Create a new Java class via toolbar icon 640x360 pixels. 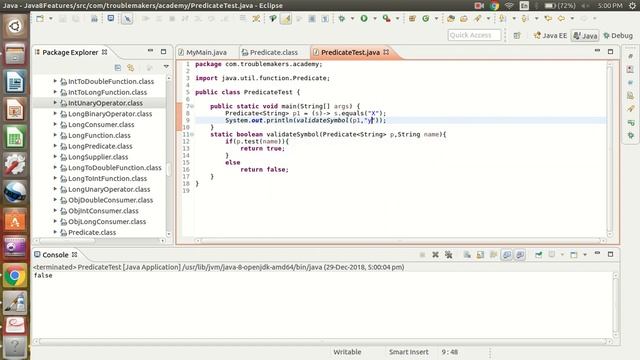click(x=426, y=19)
